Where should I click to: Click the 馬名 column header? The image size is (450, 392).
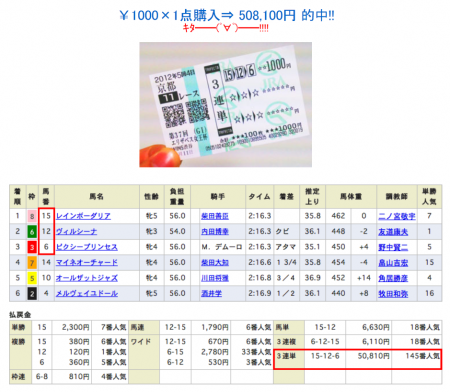click(96, 196)
